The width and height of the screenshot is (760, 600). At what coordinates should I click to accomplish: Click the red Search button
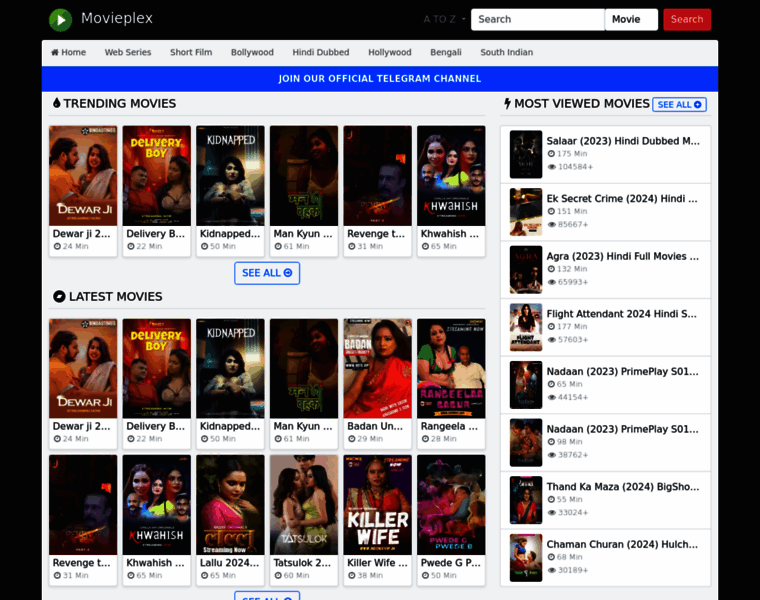pos(687,19)
